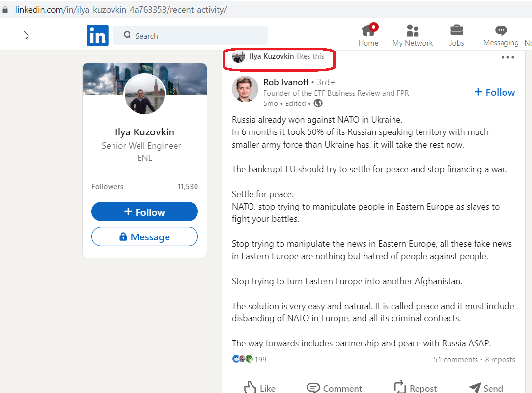Click the padlock icon on Message button
Screen dimensions: 532x393
(x=123, y=236)
